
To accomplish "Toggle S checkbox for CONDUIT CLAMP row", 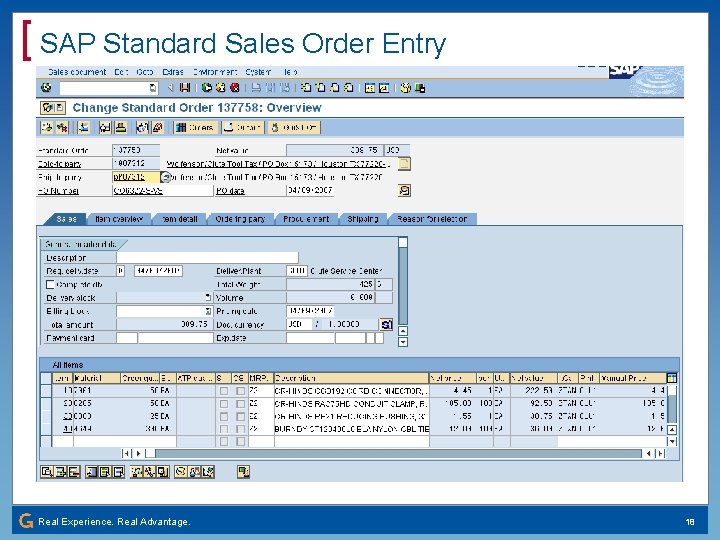I will tap(224, 404).
